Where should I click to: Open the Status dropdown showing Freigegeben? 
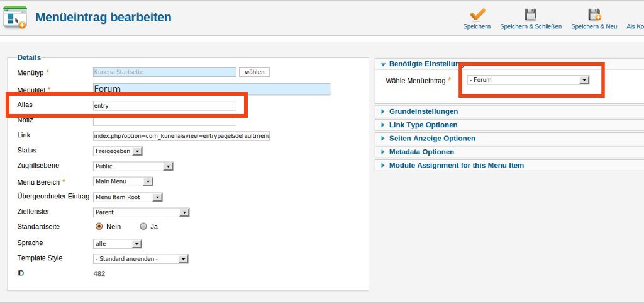point(118,151)
